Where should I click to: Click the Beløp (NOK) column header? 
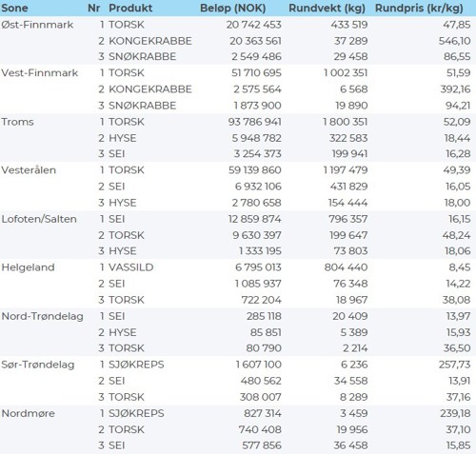pos(233,8)
